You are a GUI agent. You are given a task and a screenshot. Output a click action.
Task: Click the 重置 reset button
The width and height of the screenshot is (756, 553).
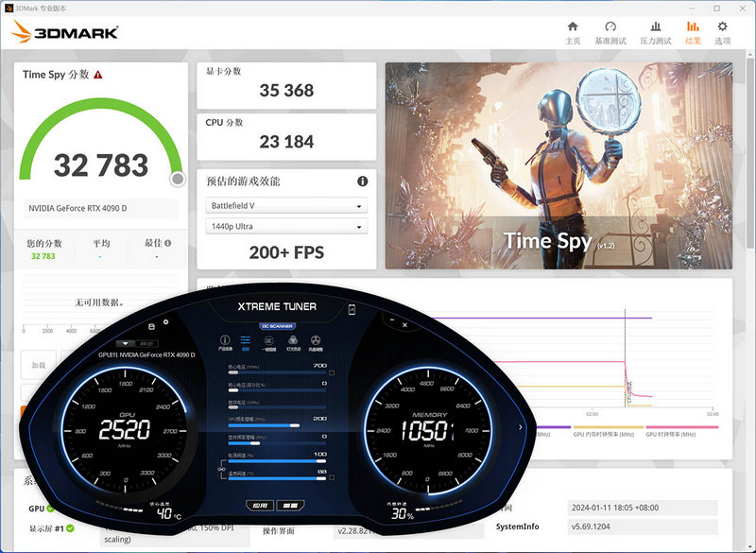(x=291, y=506)
